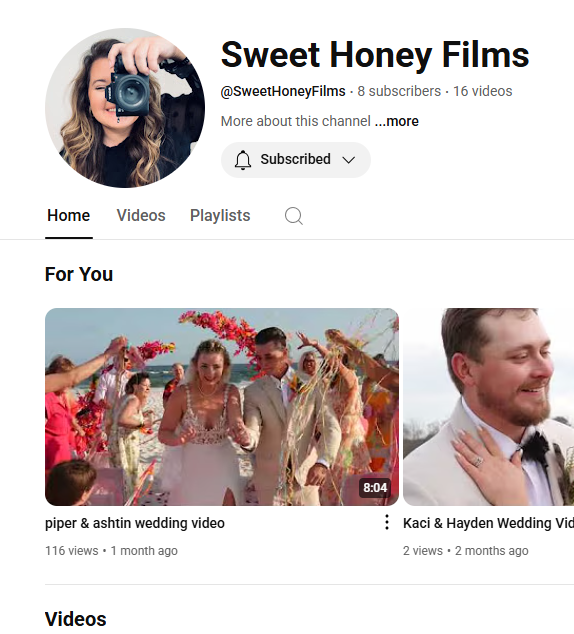Switch to the Playlists tab

[x=220, y=216]
